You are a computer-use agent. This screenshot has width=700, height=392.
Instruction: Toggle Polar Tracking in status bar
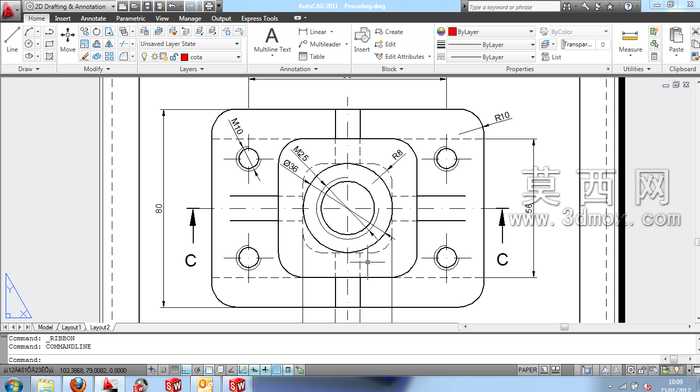click(x=197, y=370)
